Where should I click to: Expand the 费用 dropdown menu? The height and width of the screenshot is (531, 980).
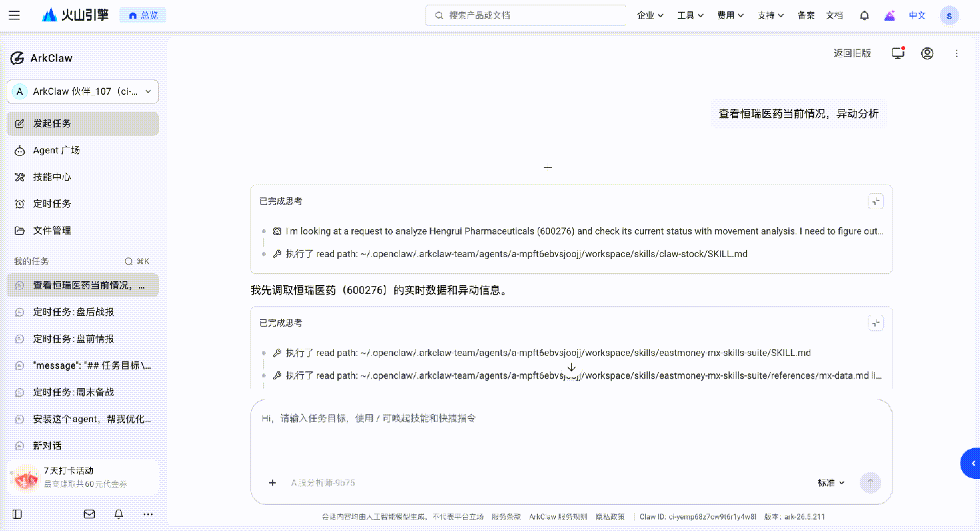coord(730,15)
